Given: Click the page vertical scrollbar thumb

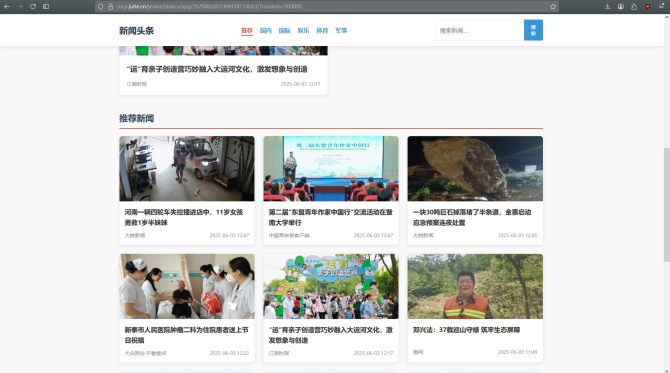Looking at the screenshot, I should (667, 205).
